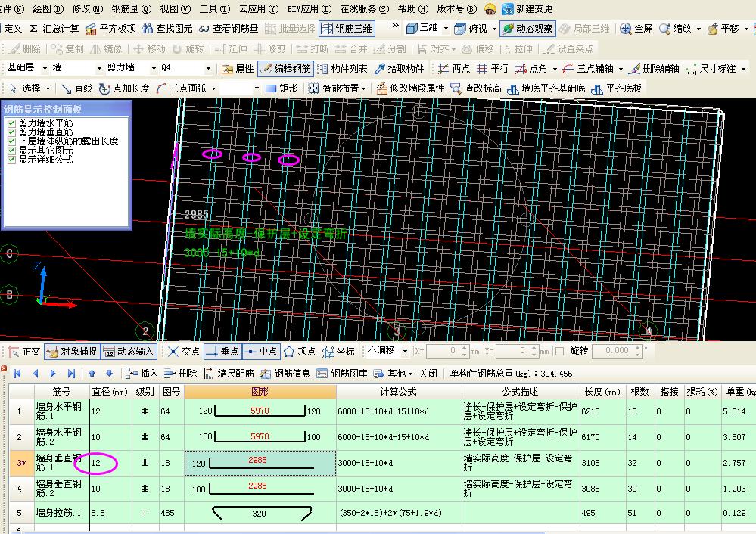Image resolution: width=756 pixels, height=534 pixels.
Task: Click 缩尺配筋 tool
Action: tap(229, 373)
